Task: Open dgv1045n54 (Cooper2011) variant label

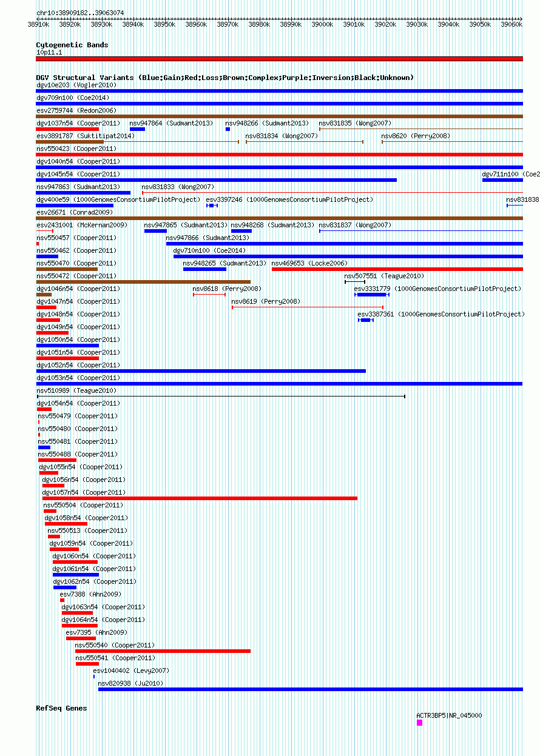Action: [x=78, y=174]
